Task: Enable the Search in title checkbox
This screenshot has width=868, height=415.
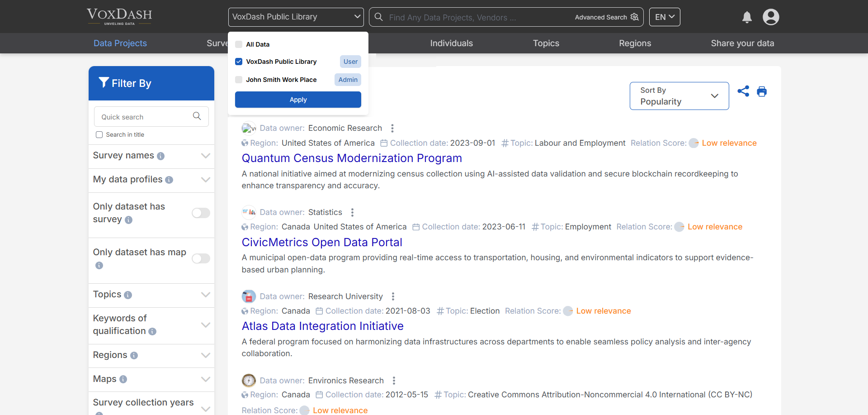Action: click(x=99, y=135)
